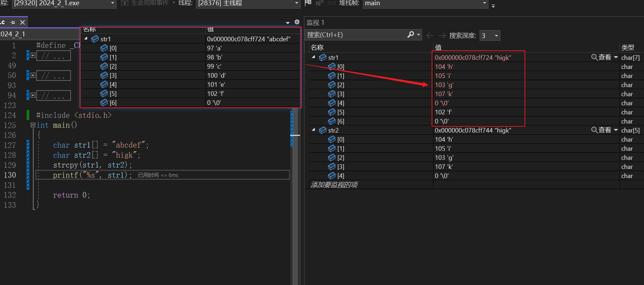The width and height of the screenshot is (644, 285).
Task: Click the cube icon of [3] in data tip
Action: (x=104, y=75)
